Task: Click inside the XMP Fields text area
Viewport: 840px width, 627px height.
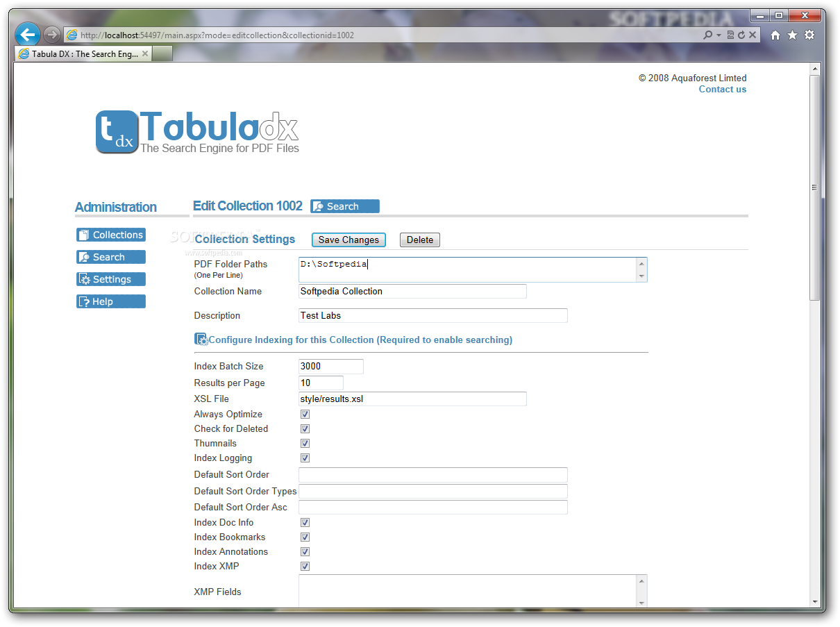Action: 467,592
